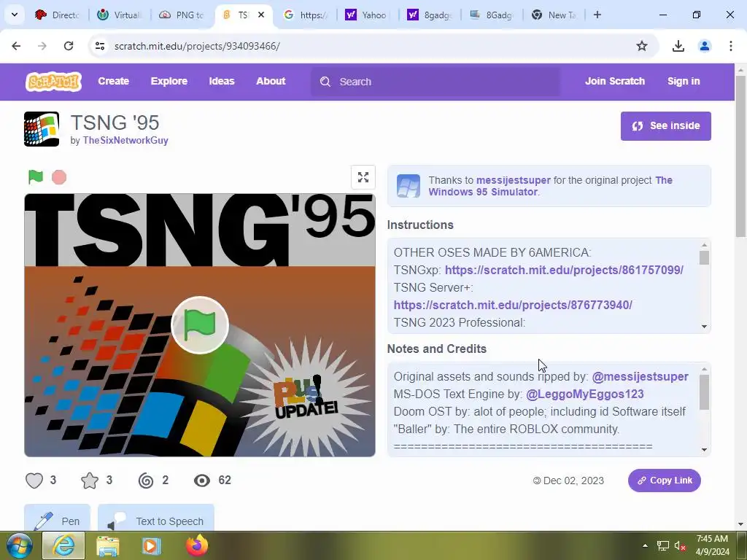Click the remixes spiral icon
This screenshot has height=560, width=747.
click(x=146, y=481)
